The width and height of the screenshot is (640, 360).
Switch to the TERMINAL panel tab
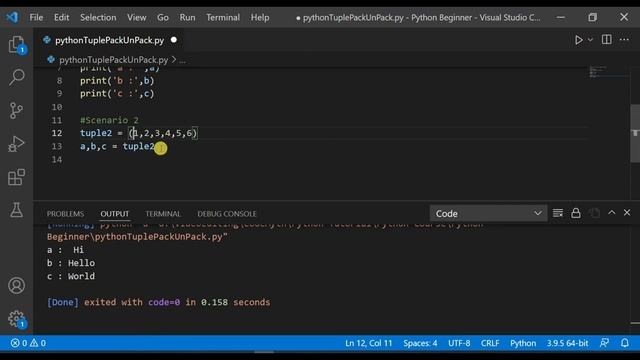[163, 214]
